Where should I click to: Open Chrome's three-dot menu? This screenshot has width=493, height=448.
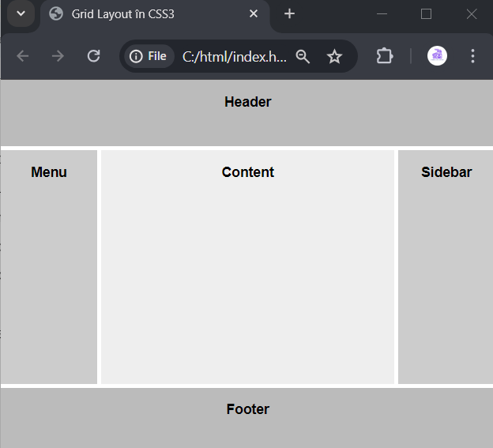click(x=472, y=56)
